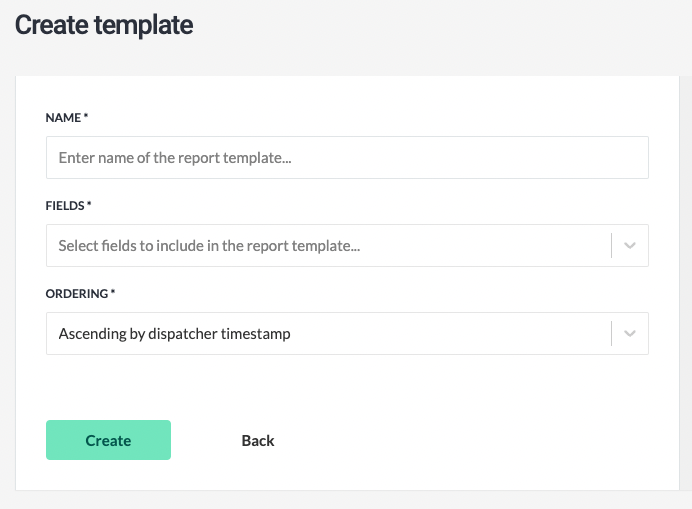Image resolution: width=692 pixels, height=509 pixels.
Task: Click the required asterisk next to NAME
Action: coord(86,116)
